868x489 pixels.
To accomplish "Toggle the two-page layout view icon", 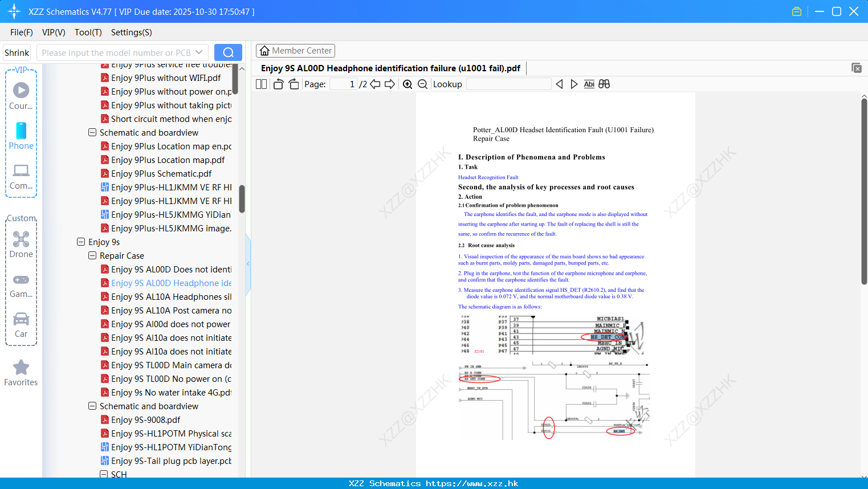I will click(261, 84).
